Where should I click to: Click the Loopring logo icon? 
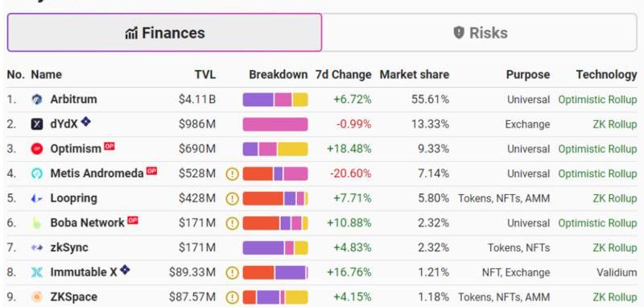(37, 198)
